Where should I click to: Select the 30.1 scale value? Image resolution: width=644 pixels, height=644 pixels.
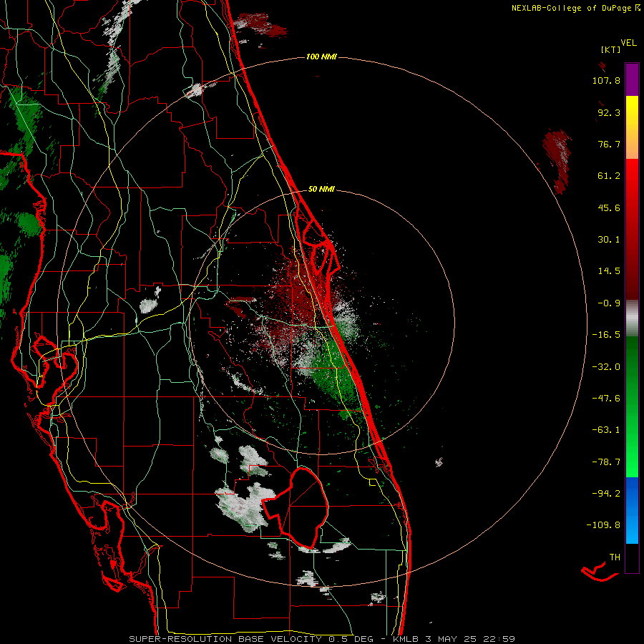(x=609, y=240)
